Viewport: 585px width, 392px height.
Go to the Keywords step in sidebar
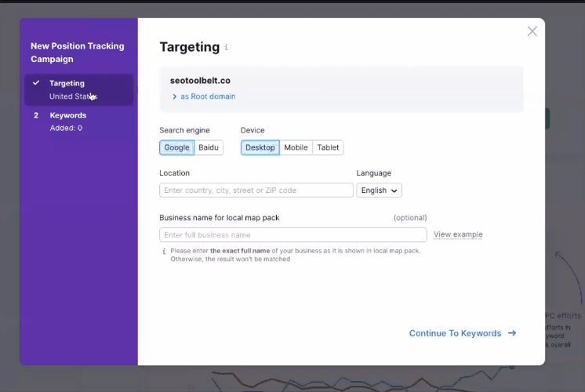(78, 122)
